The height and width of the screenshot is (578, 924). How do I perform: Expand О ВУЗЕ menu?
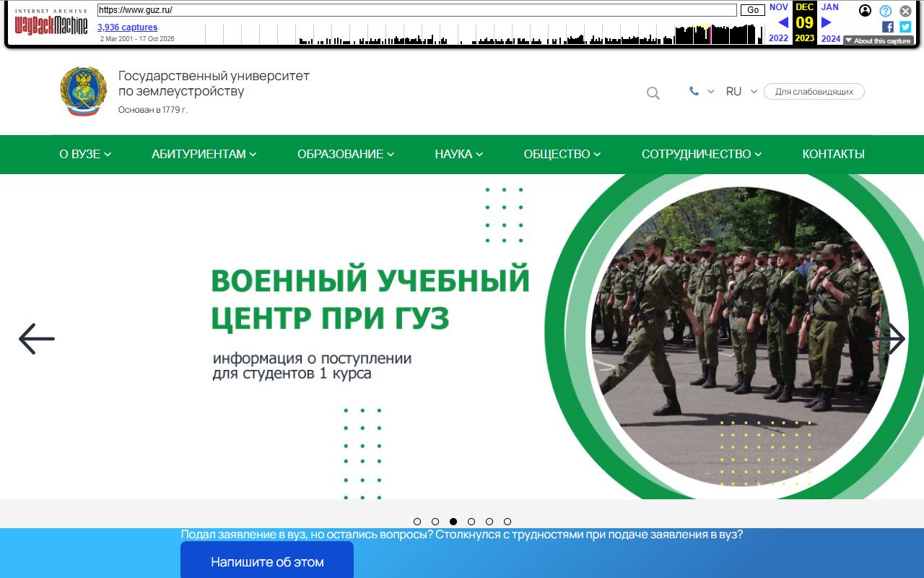(x=85, y=154)
